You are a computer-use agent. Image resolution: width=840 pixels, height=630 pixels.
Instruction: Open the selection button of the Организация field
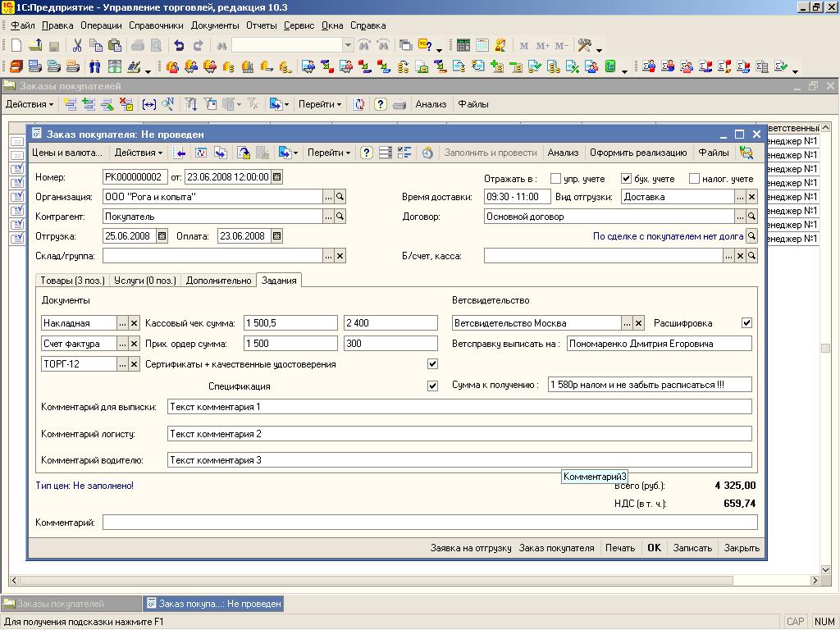328,197
